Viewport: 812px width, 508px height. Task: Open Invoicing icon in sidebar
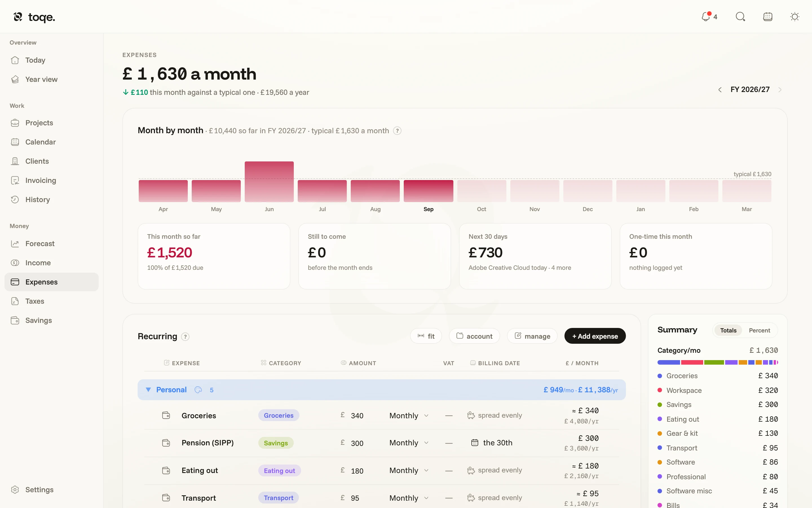[15, 180]
